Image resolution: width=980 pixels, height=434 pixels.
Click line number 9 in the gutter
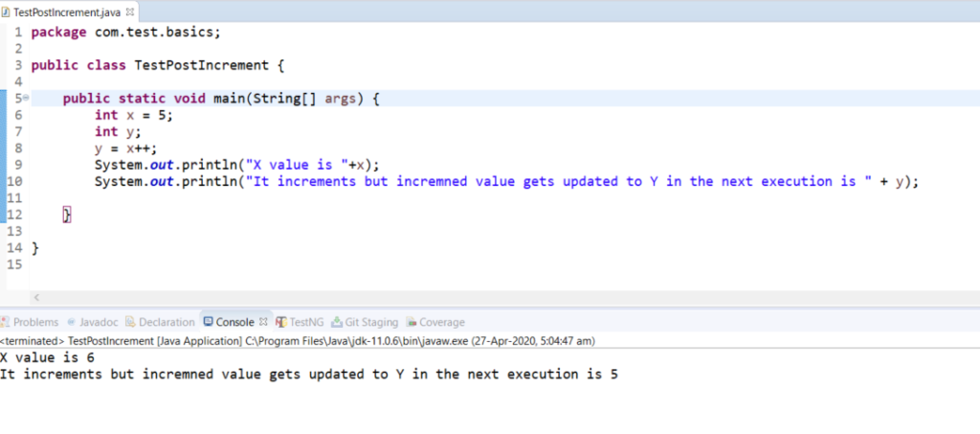(x=18, y=164)
